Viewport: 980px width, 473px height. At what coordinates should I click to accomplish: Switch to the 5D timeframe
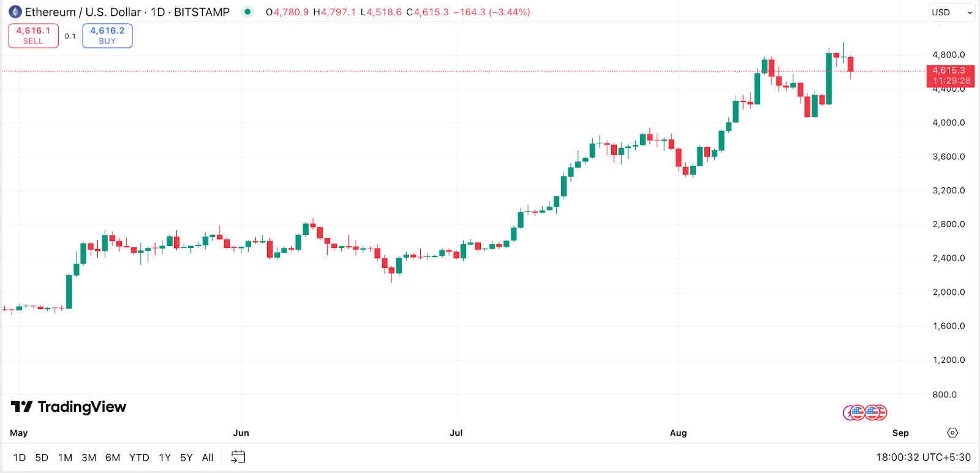pyautogui.click(x=40, y=457)
